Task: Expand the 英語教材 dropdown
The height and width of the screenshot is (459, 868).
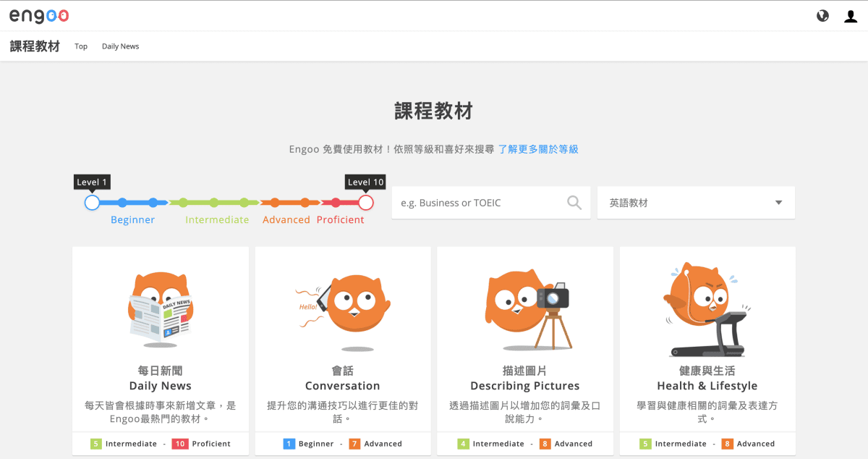Action: pyautogui.click(x=696, y=203)
